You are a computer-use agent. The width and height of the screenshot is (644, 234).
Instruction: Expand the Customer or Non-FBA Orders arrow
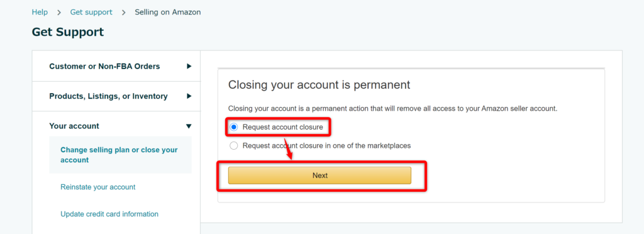[x=189, y=66]
